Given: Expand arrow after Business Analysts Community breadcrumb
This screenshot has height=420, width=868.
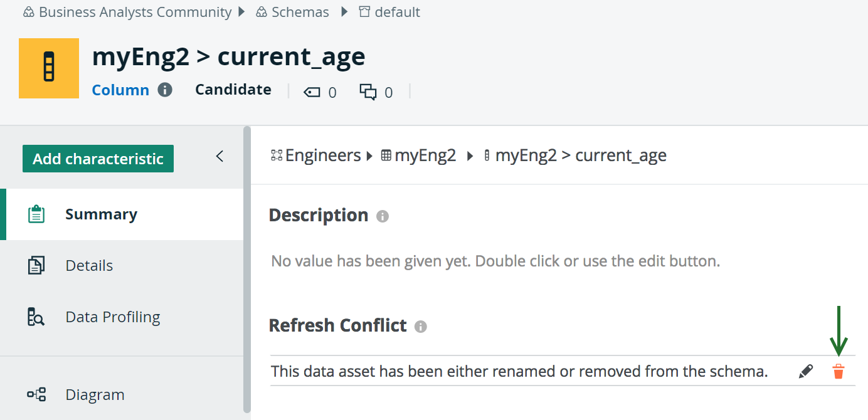Looking at the screenshot, I should coord(243,12).
